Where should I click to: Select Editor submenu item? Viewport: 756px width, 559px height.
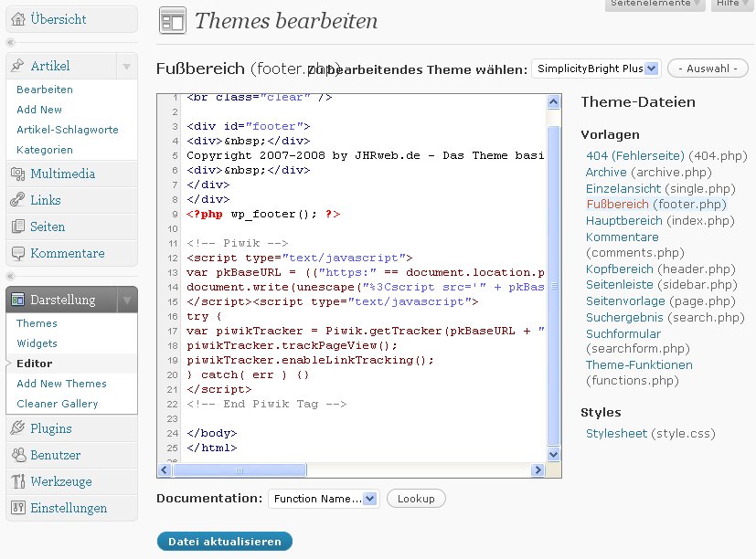(34, 364)
